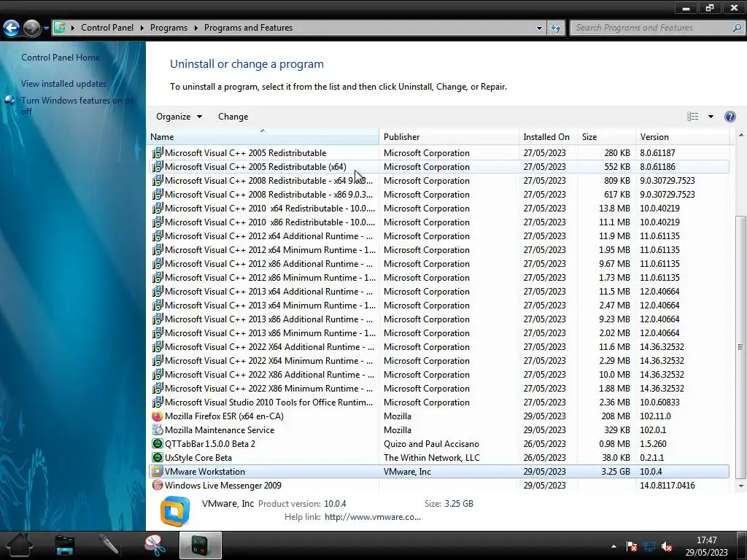This screenshot has width=747, height=560.
Task: Select Microsoft Visual C++ 2013 x64 Additional Runtime
Action: tap(269, 292)
